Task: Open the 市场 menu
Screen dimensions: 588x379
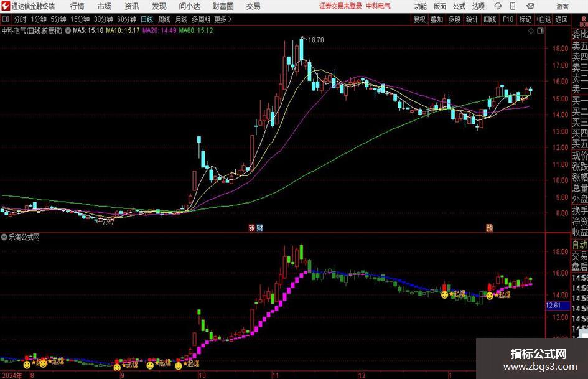Action: coord(105,6)
